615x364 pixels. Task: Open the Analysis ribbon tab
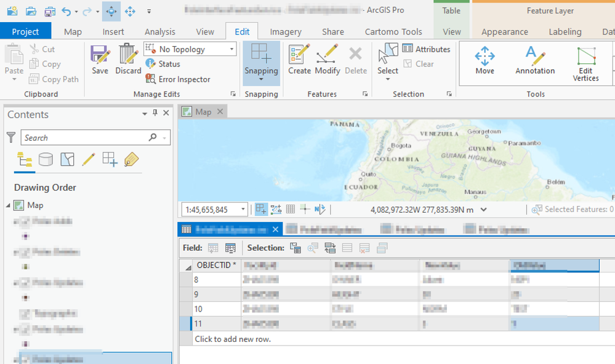[x=159, y=32]
